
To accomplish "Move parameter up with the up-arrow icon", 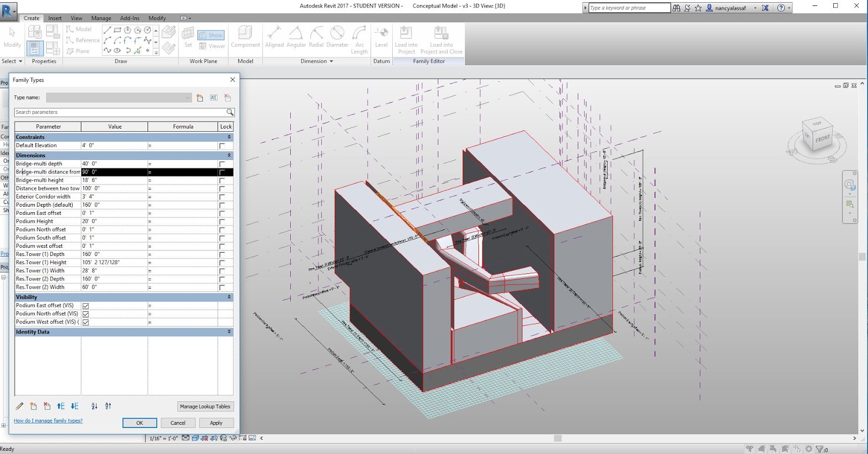I will (61, 406).
